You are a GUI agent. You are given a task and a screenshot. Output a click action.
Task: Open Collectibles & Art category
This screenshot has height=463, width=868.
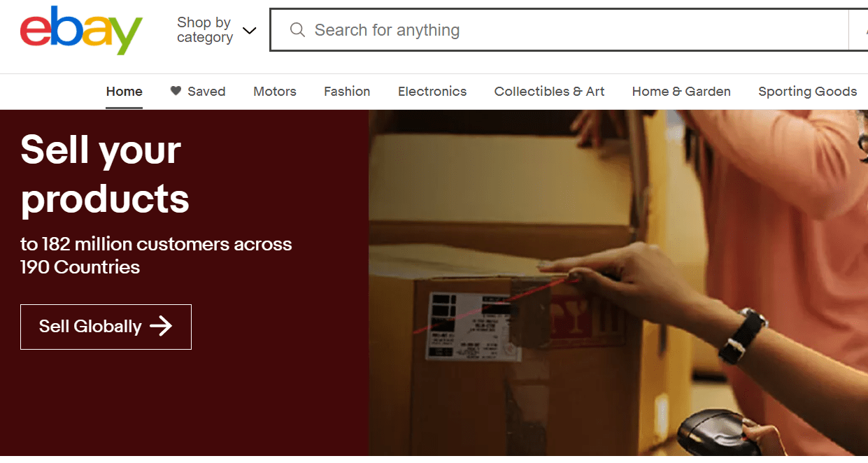point(550,92)
